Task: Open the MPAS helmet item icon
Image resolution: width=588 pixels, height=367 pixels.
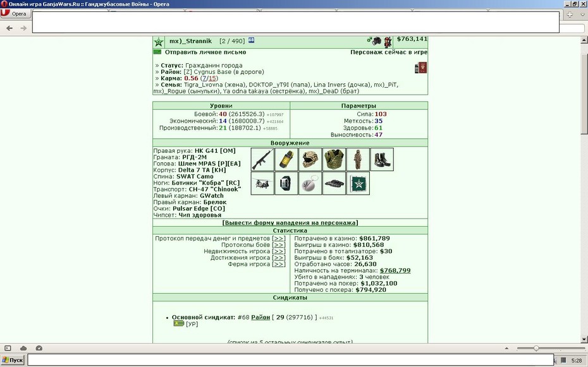Action: coord(310,160)
